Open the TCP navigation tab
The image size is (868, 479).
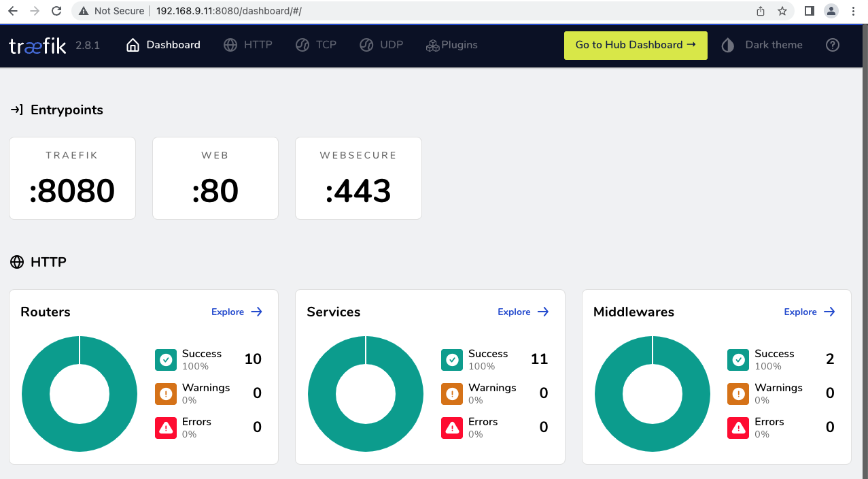pos(316,45)
